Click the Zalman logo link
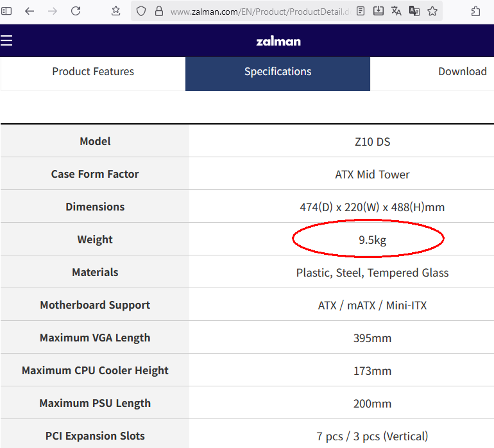 [278, 41]
